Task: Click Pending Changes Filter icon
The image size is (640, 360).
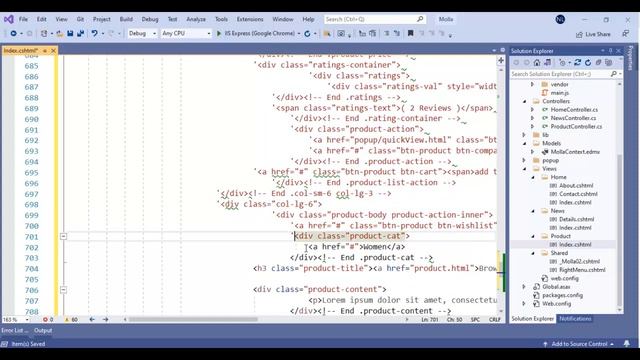Action: pyautogui.click(x=562, y=62)
